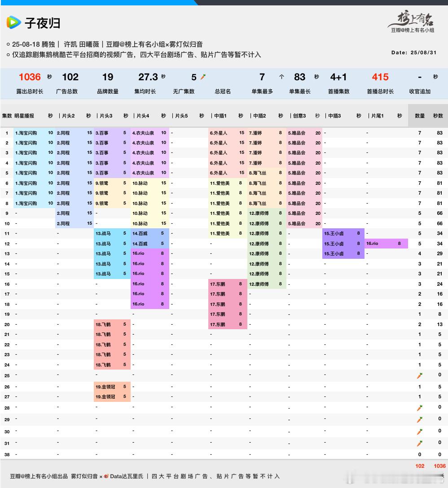Click the 数量 column header
Viewport: 448px width, 488px height.
(x=420, y=116)
